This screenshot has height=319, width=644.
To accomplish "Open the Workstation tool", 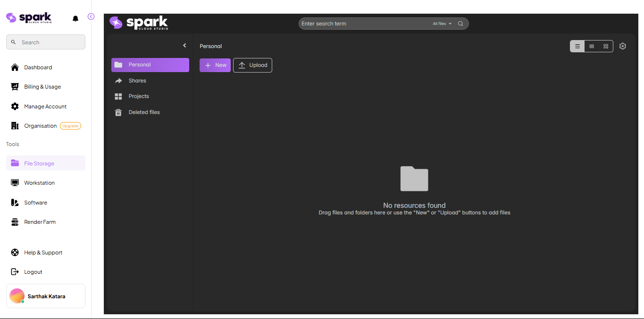I will click(39, 182).
